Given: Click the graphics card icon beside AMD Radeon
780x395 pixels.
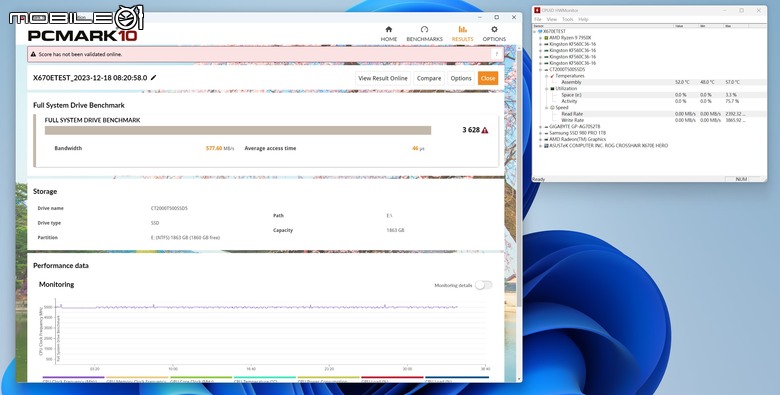Looking at the screenshot, I should click(x=546, y=139).
